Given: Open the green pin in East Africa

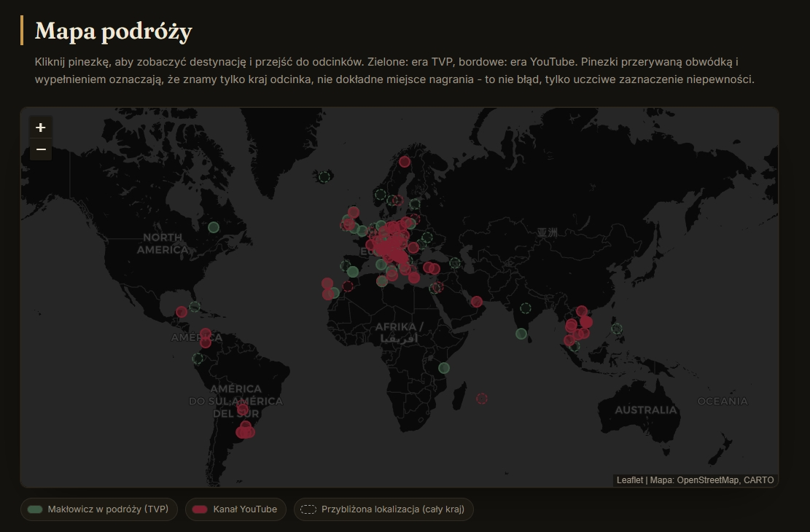Looking at the screenshot, I should 444,368.
